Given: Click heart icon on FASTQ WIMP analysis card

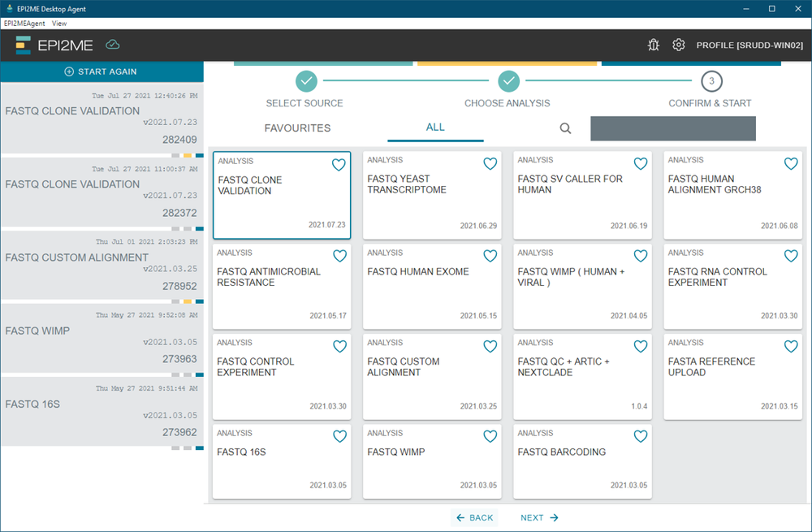Looking at the screenshot, I should 490,436.
